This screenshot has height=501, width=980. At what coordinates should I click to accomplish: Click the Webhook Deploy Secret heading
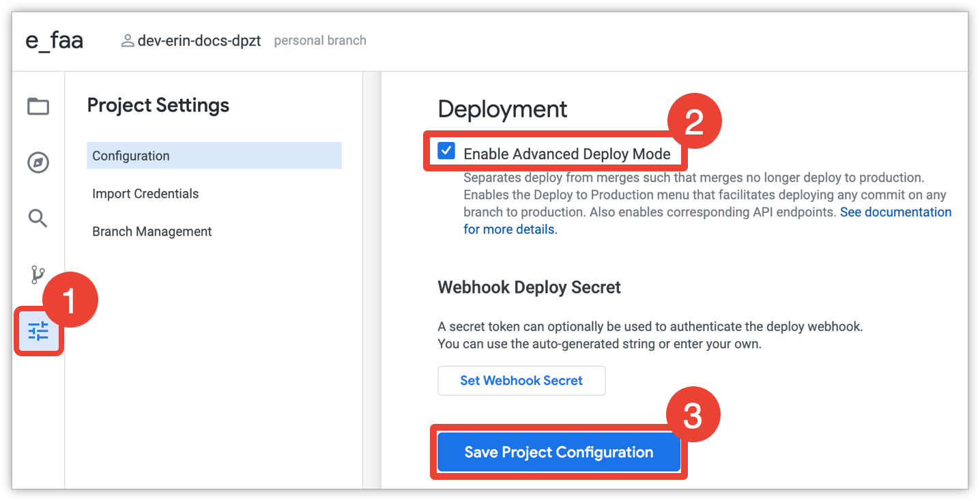pyautogui.click(x=529, y=287)
